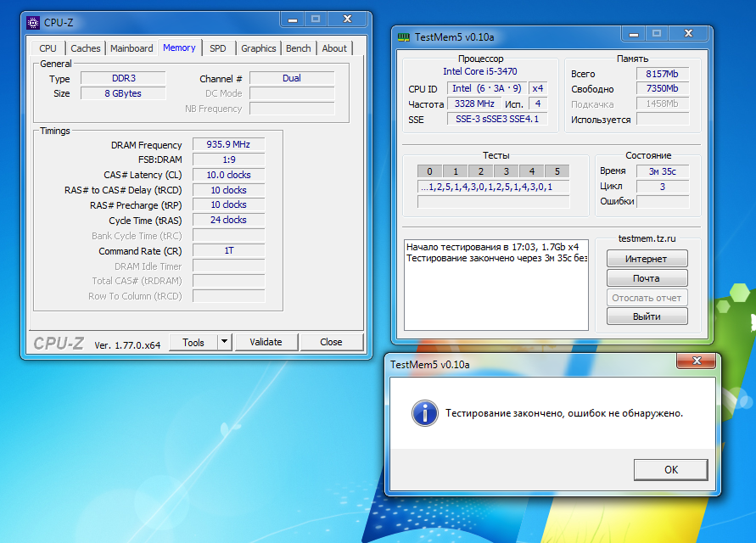Click the 1T Command Rate value

228,250
